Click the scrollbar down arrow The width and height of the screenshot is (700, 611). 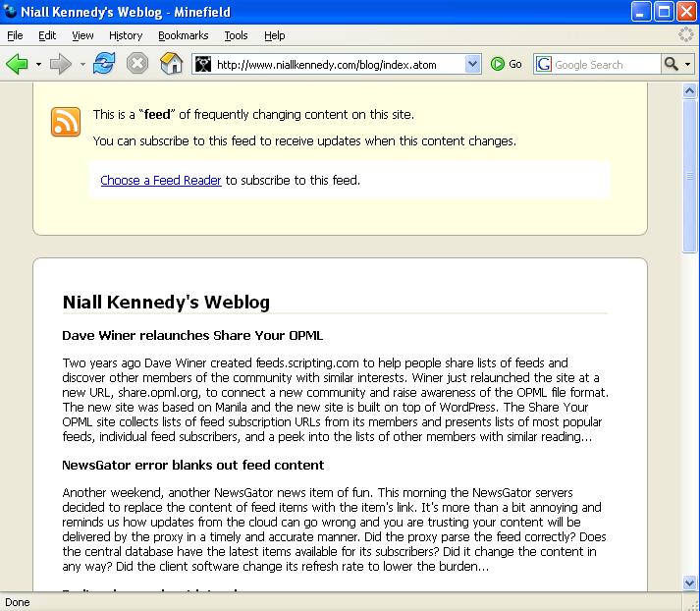[x=689, y=583]
